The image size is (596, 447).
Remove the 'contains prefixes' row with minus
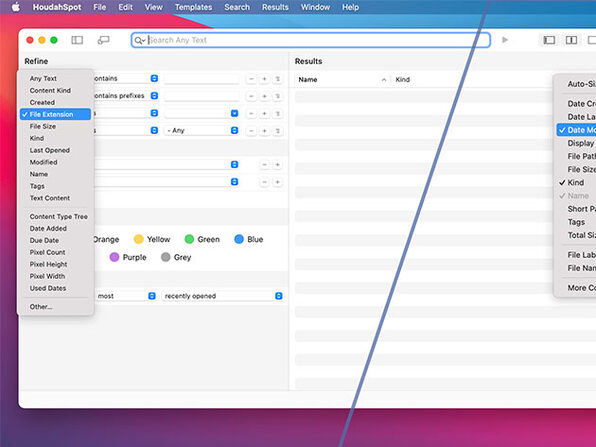251,96
